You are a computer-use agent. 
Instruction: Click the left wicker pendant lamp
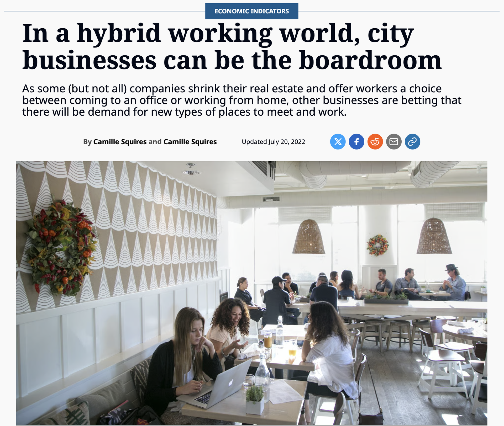pos(309,236)
